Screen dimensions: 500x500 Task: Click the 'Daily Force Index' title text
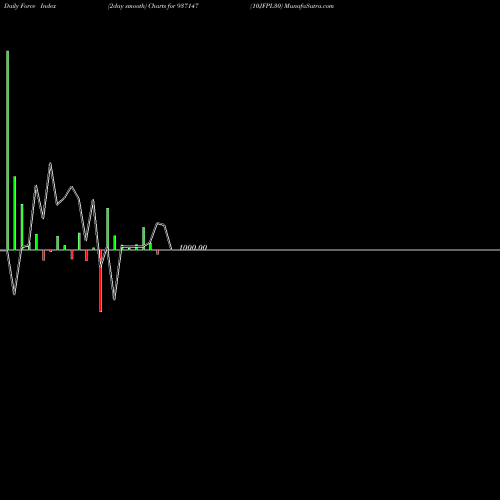click(x=30, y=6)
